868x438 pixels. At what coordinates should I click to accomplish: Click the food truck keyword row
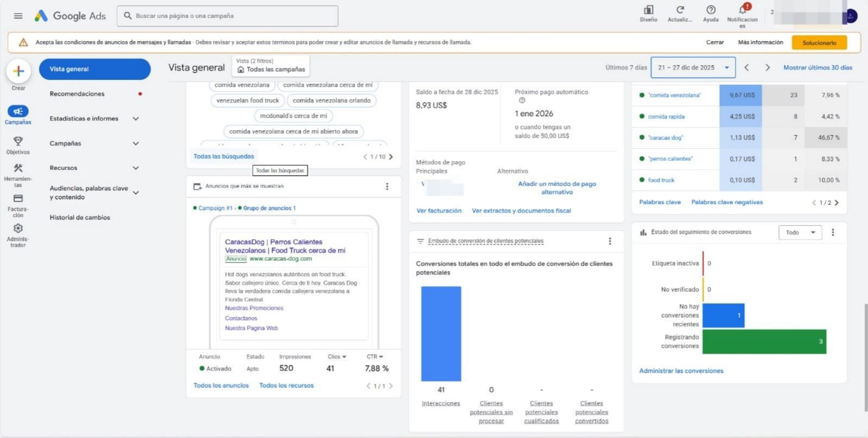739,180
